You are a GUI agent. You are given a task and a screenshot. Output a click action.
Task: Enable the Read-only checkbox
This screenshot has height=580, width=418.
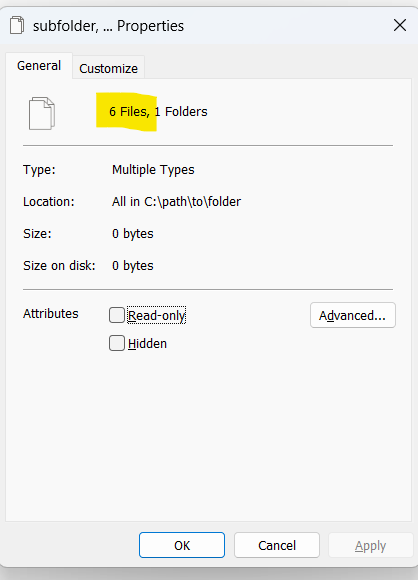click(117, 315)
